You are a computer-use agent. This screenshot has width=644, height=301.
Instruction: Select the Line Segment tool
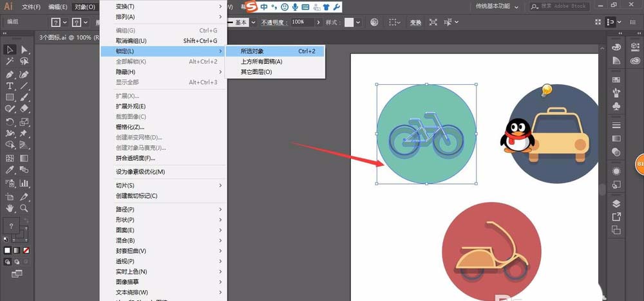[x=24, y=86]
